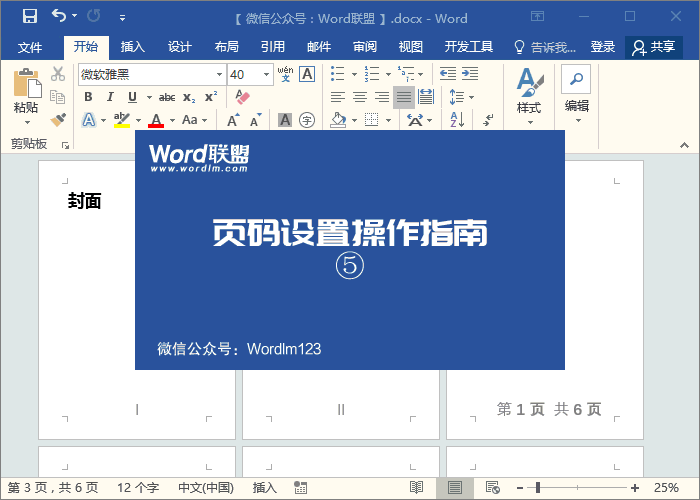Switch to the 审阅 ribbon tab
This screenshot has width=700, height=500.
pyautogui.click(x=365, y=46)
